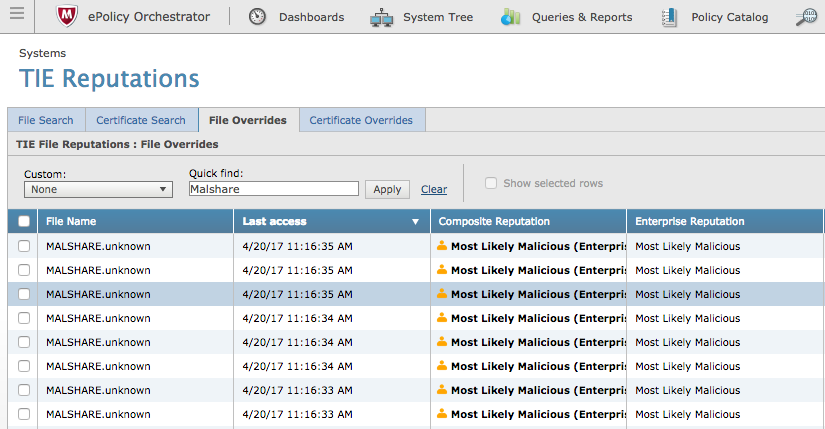Sort by the Composite Reputation column header
The image size is (825, 429).
(528, 221)
